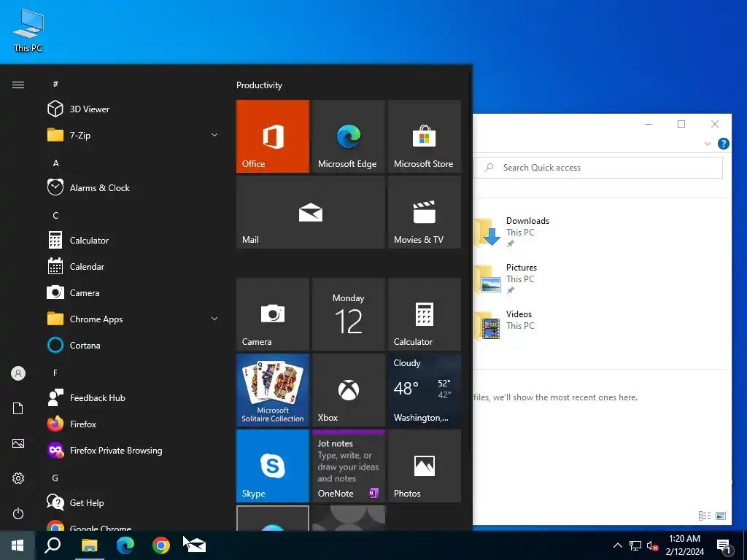Launch Edge from taskbar
The height and width of the screenshot is (560, 747).
pos(125,545)
